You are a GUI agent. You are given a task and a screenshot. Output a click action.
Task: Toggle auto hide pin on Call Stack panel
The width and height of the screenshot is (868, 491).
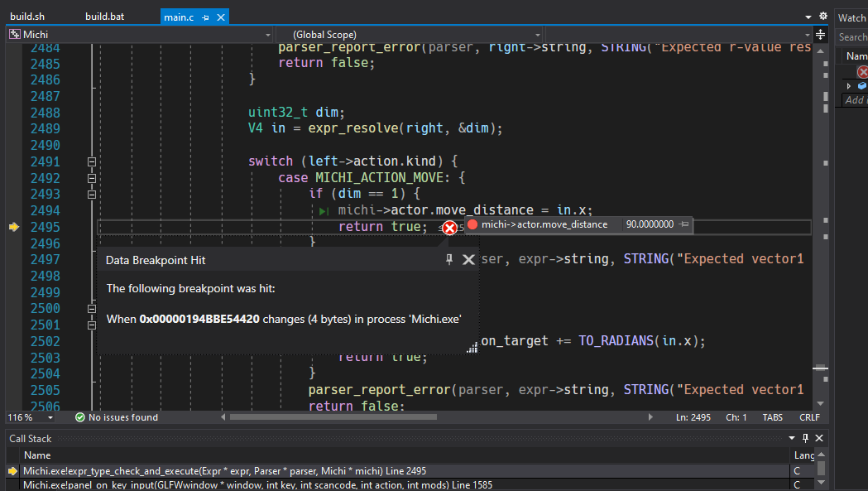pyautogui.click(x=805, y=438)
